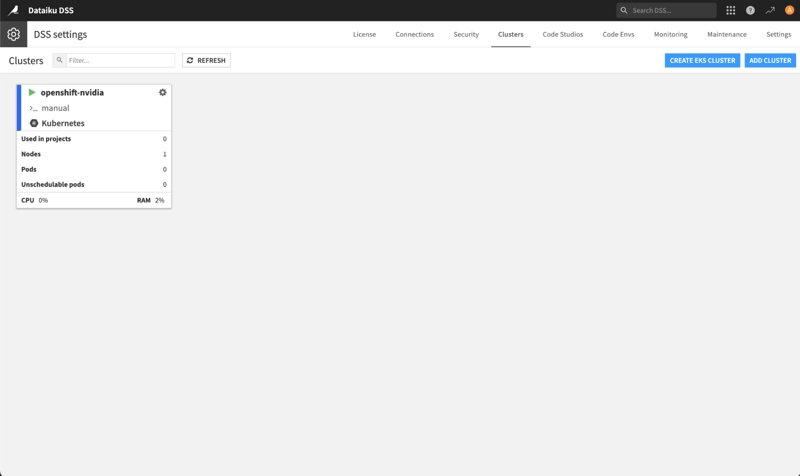
Task: Open the openshift-nvidia cluster name link
Action: point(72,92)
